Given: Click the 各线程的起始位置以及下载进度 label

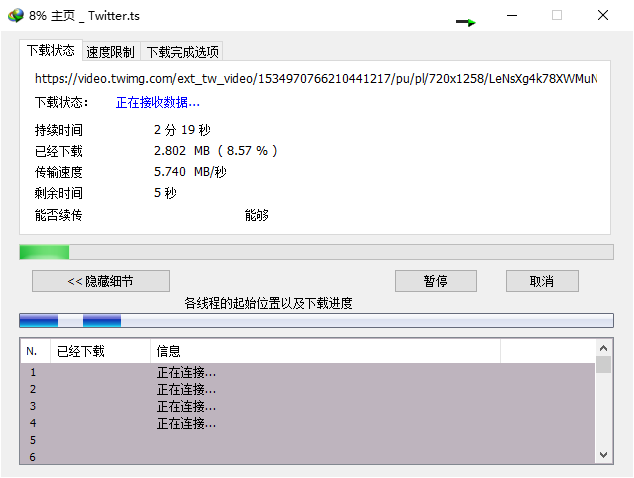Looking at the screenshot, I should [x=268, y=303].
